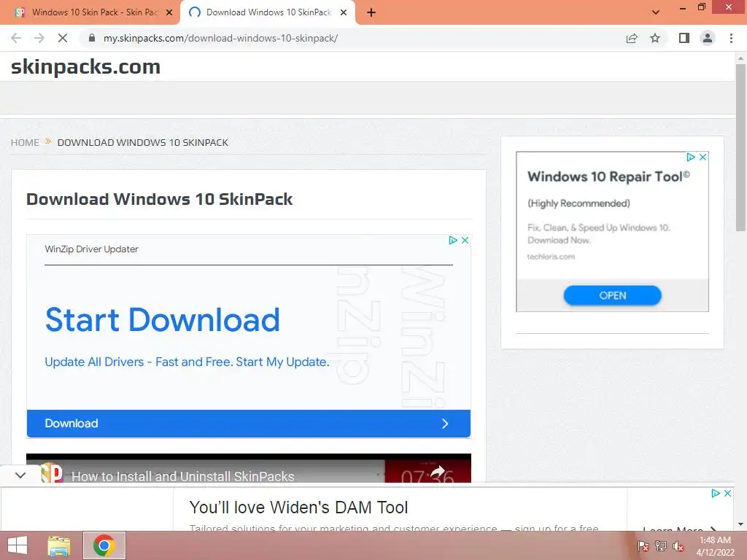Open the Chrome profile avatar
Screen dimensions: 747x560
(708, 38)
